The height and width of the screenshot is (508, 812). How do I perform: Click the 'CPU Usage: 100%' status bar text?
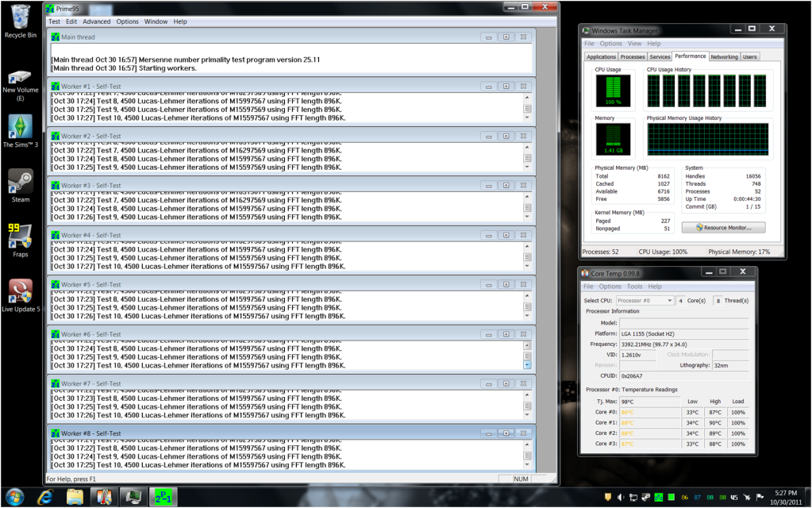point(663,252)
